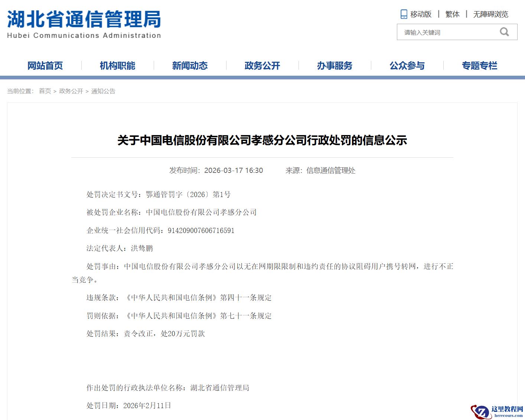Open the 首页 breadcrumb link

point(45,91)
